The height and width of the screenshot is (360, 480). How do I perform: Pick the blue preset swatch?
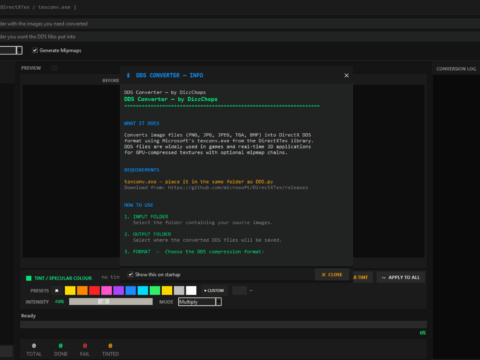[131, 291]
